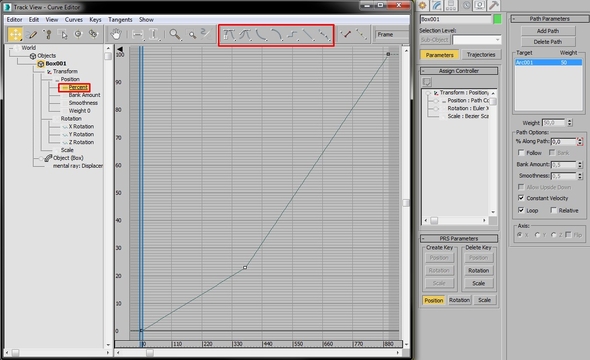Image resolution: width=590 pixels, height=360 pixels.
Task: Set tangents to Auto
Action: click(229, 35)
